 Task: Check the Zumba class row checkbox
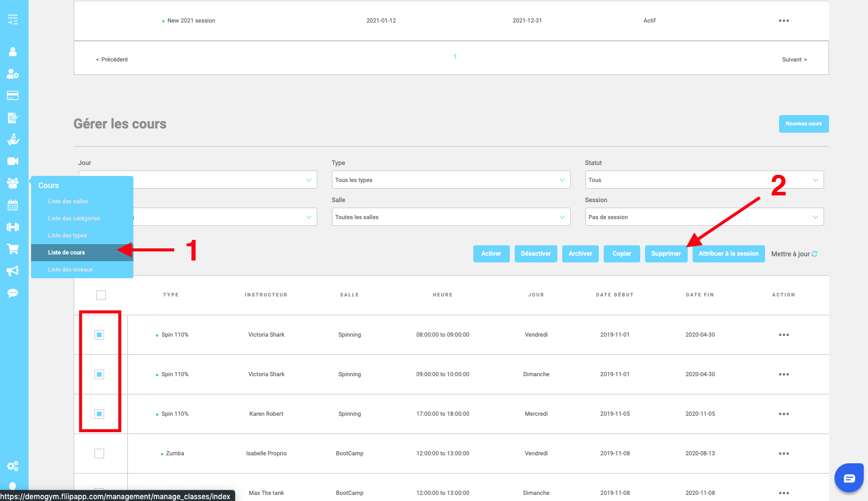[100, 454]
